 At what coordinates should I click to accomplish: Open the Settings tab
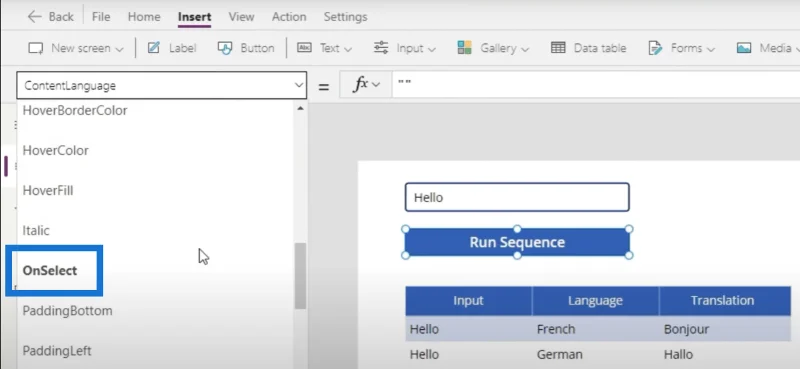345,17
